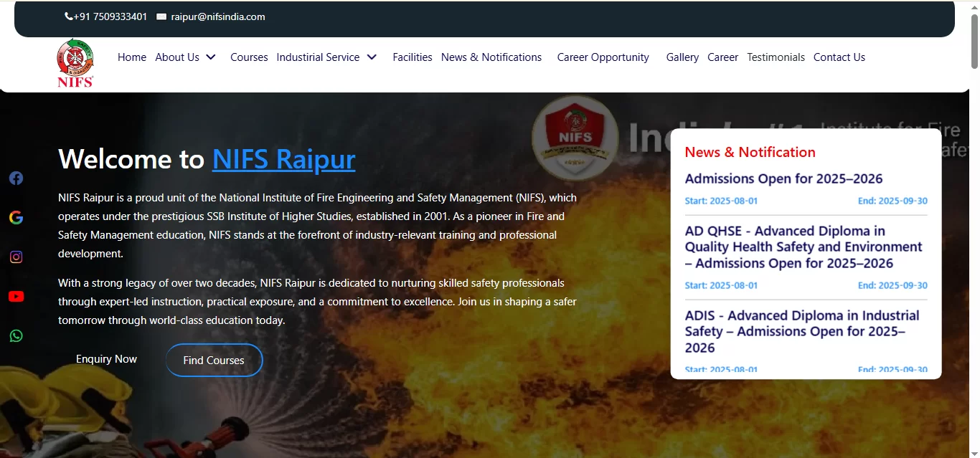Open the Industrial Service dropdown
The width and height of the screenshot is (980, 458).
326,57
